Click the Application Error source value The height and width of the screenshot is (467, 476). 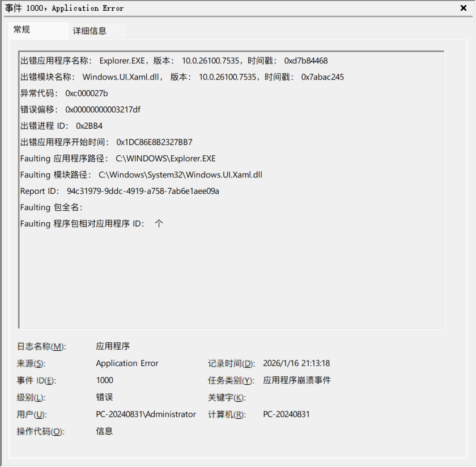(x=127, y=363)
